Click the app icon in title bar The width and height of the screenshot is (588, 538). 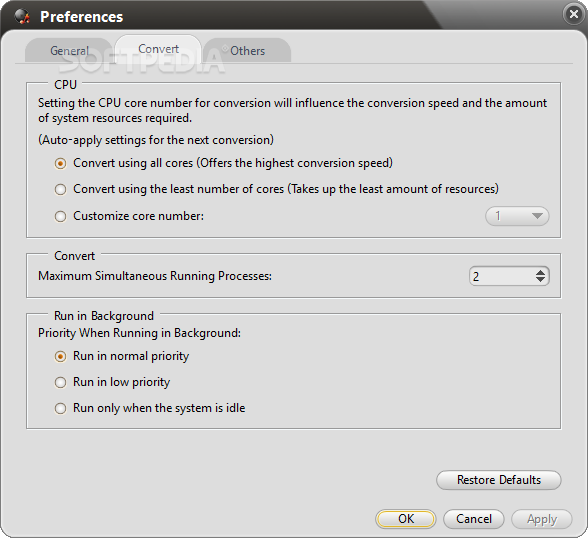click(22, 16)
